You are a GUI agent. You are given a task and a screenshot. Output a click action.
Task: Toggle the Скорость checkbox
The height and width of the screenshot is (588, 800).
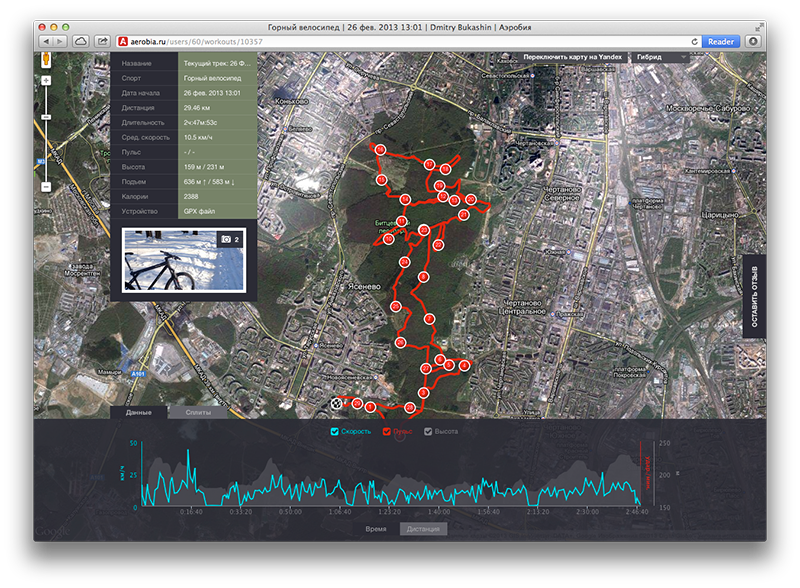point(335,432)
